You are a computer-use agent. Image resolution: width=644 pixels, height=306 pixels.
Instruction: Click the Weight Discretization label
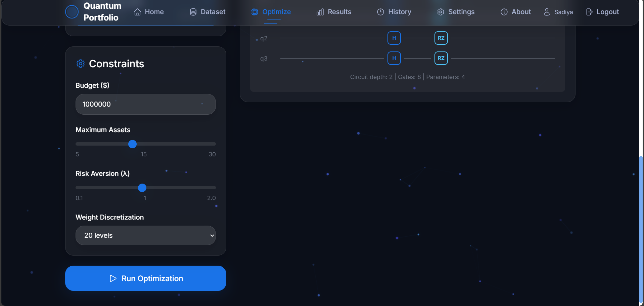(110, 217)
